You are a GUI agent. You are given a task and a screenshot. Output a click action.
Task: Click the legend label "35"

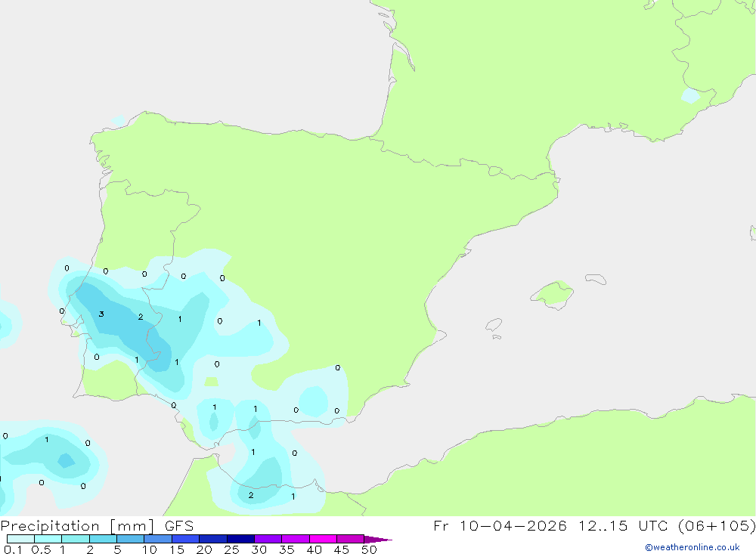(287, 549)
